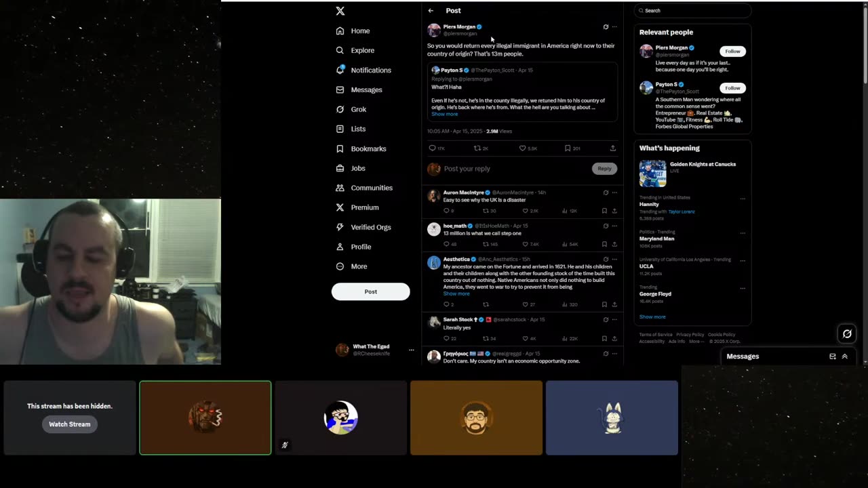Expand the Messages drawer
The image size is (868, 488).
(x=845, y=357)
